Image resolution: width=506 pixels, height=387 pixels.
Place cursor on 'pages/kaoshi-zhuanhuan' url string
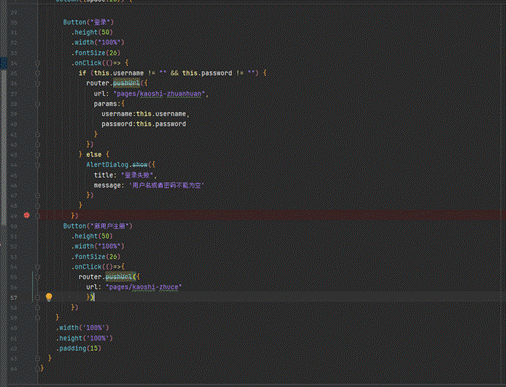pos(159,94)
